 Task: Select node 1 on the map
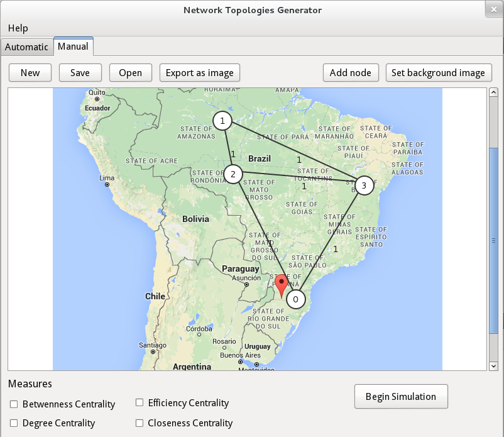point(222,121)
